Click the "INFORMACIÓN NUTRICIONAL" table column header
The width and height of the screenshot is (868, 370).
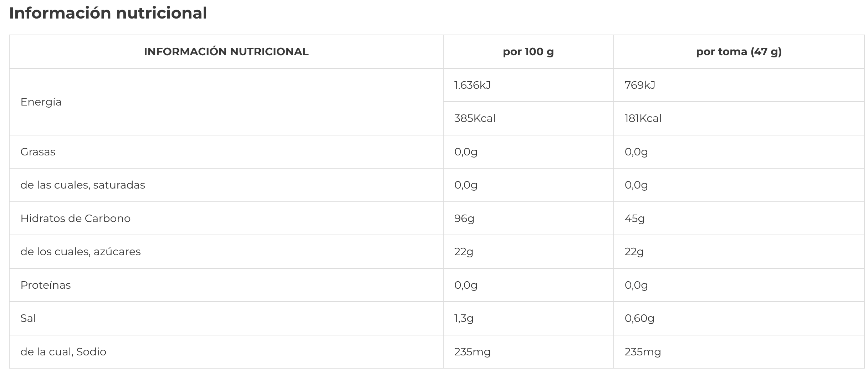point(226,52)
